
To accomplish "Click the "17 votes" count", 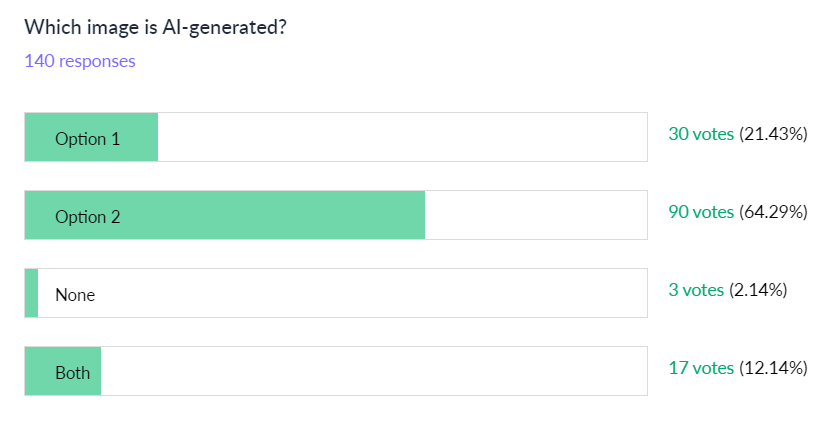I will tap(701, 368).
